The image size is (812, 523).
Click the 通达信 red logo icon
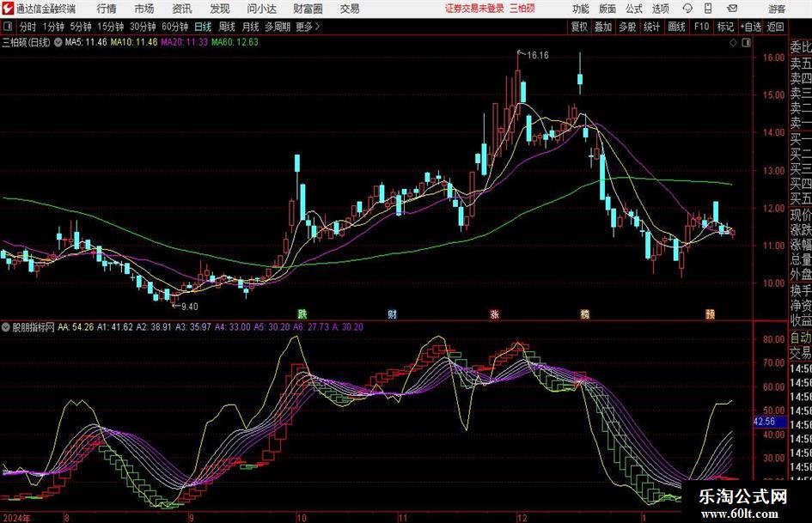coord(8,9)
